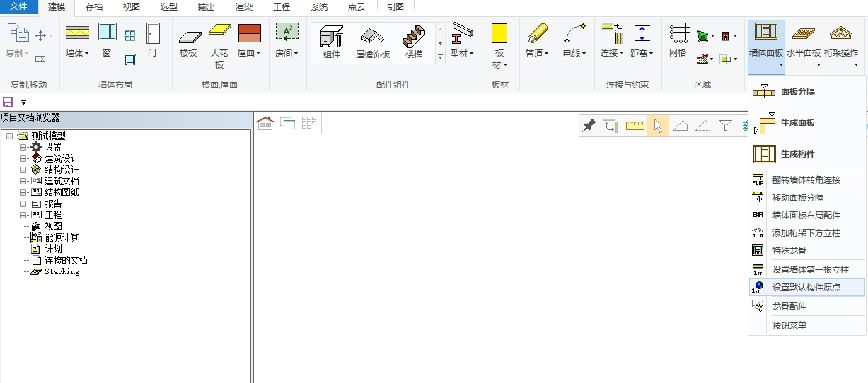
Task: Open the 墙体 dropdown arrow
Action: (86, 53)
